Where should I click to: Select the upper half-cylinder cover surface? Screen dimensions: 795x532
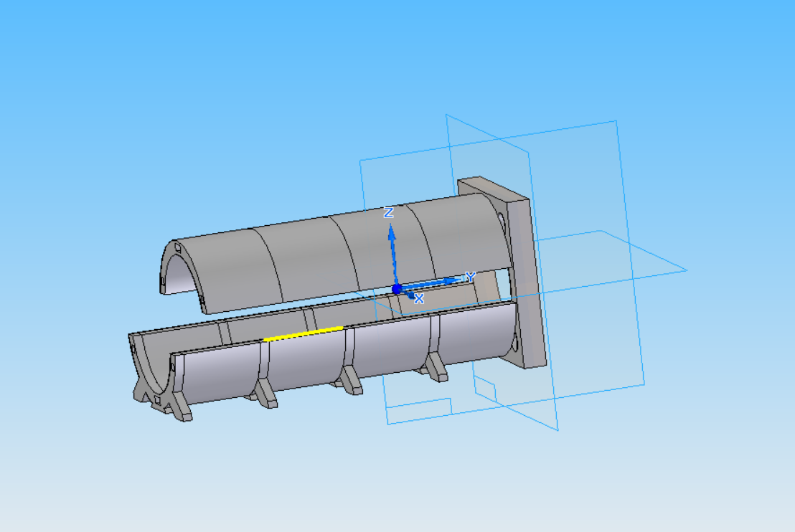334,253
